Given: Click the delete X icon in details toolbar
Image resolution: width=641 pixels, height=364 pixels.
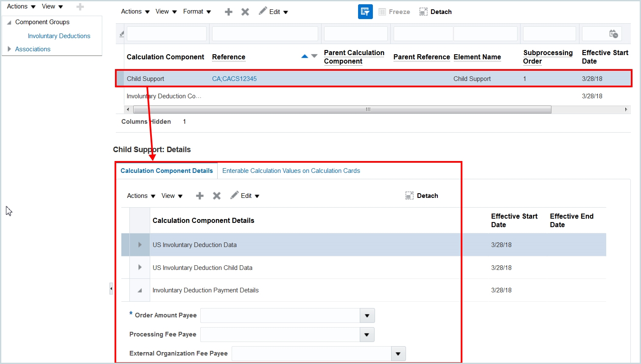Looking at the screenshot, I should [x=217, y=196].
